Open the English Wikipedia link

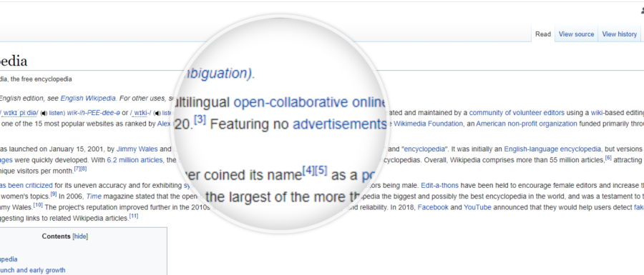click(88, 99)
